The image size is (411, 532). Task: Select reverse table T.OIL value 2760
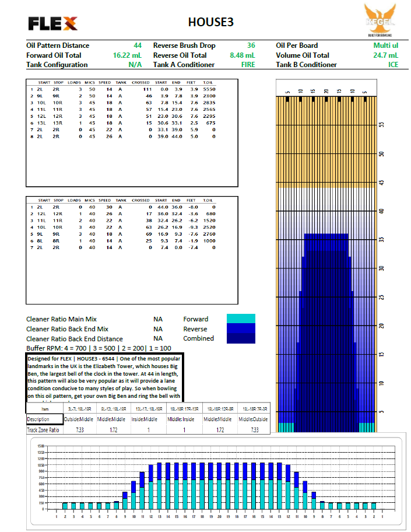click(x=209, y=234)
